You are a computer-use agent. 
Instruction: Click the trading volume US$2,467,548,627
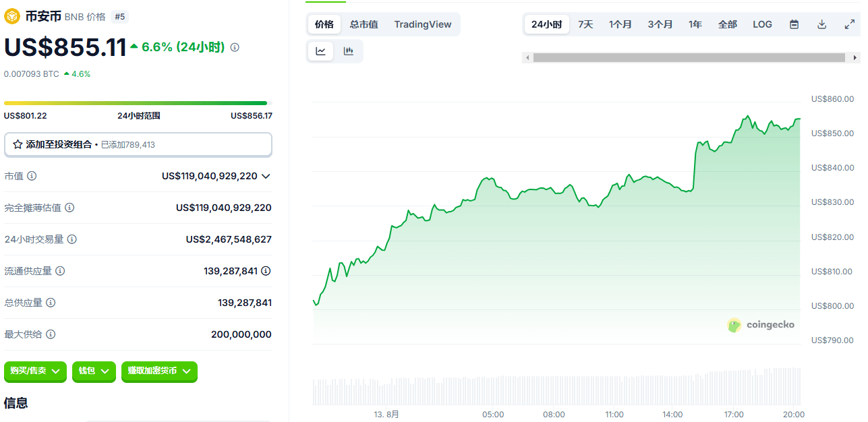pos(229,239)
